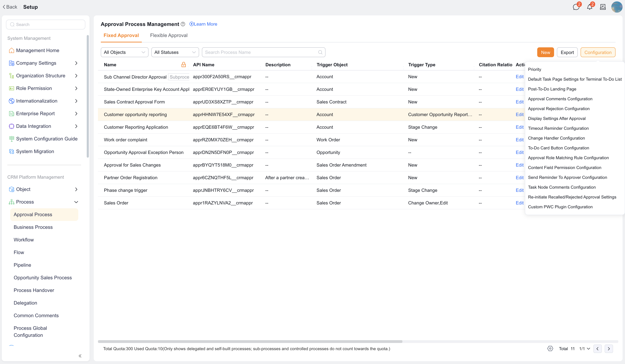
Task: Collapse the sidebar with double chevron
Action: 80,356
